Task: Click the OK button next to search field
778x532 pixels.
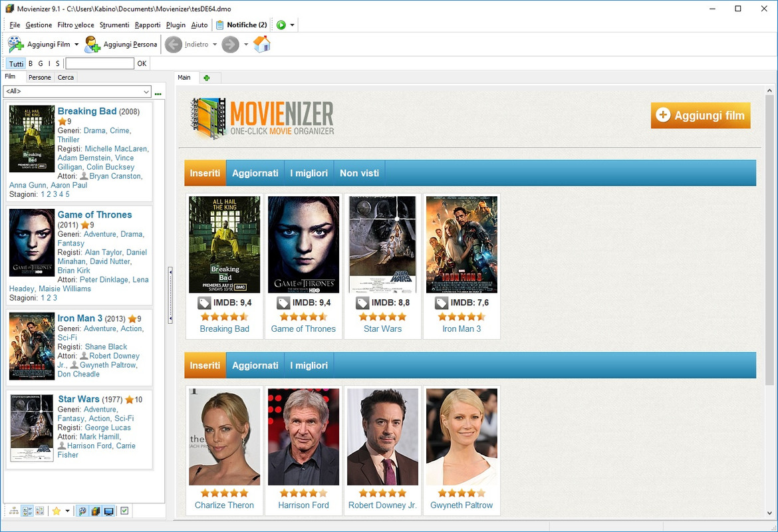Action: pyautogui.click(x=142, y=64)
